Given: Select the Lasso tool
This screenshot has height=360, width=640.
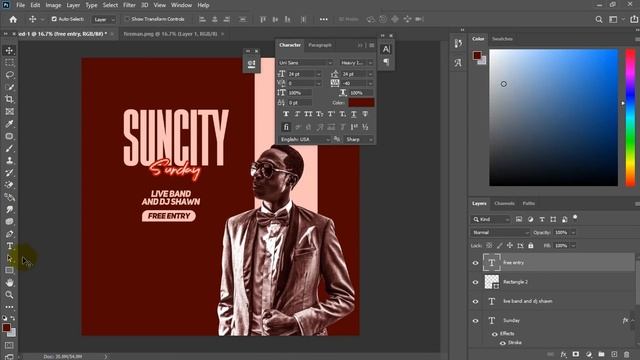Looking at the screenshot, I should (x=9, y=75).
